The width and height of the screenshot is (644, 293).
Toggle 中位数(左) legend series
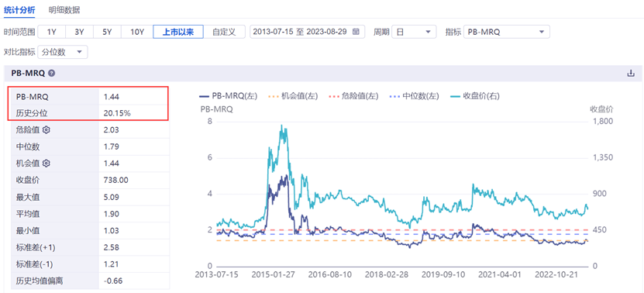414,96
